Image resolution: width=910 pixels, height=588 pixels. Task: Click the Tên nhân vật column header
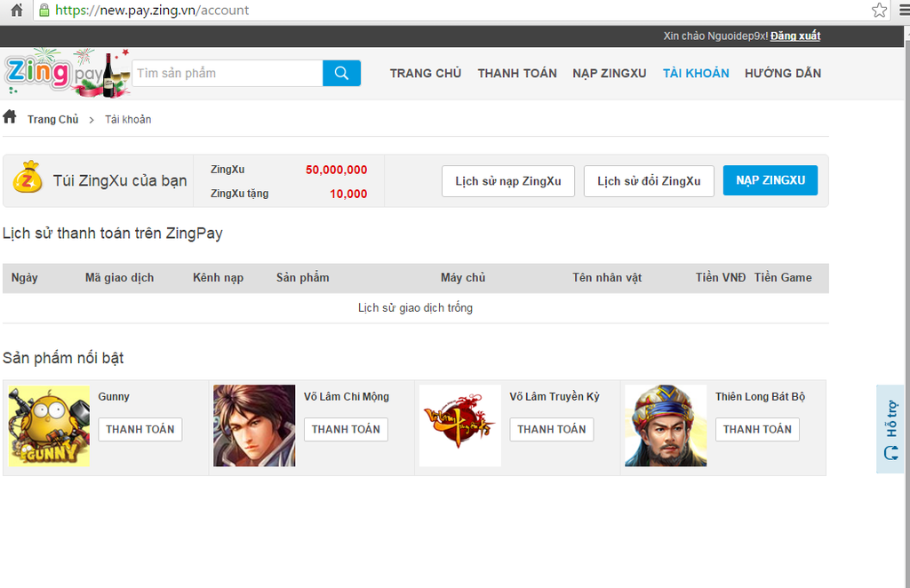point(607,278)
